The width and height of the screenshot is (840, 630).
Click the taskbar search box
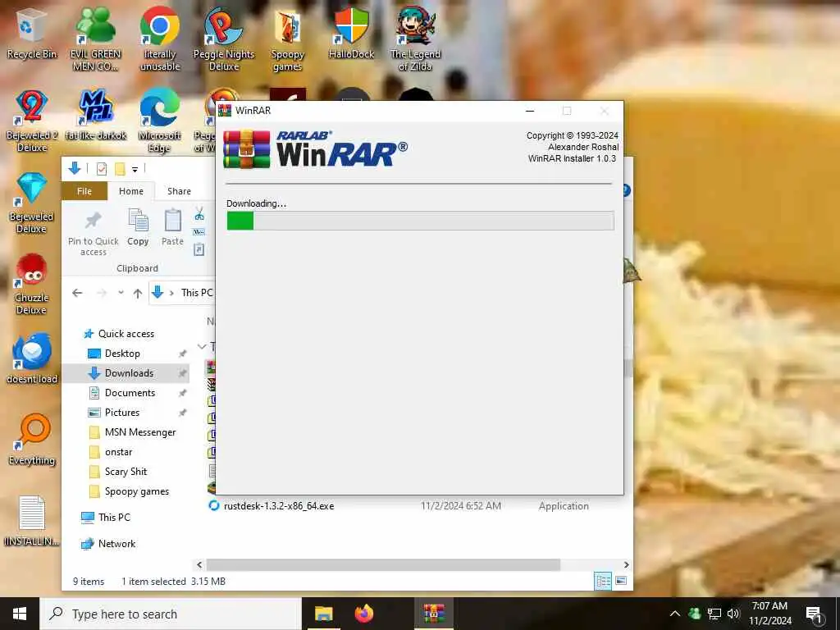click(171, 614)
